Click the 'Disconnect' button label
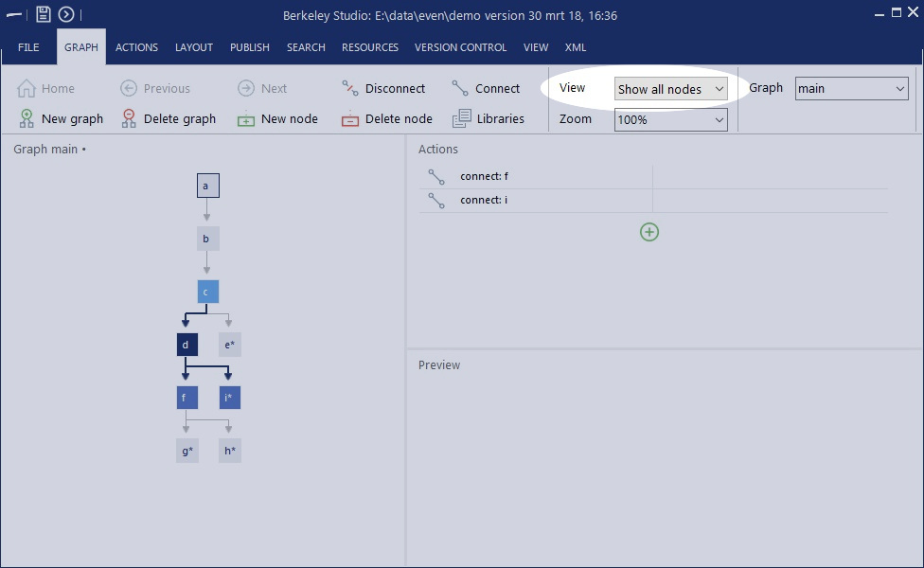 [x=395, y=88]
